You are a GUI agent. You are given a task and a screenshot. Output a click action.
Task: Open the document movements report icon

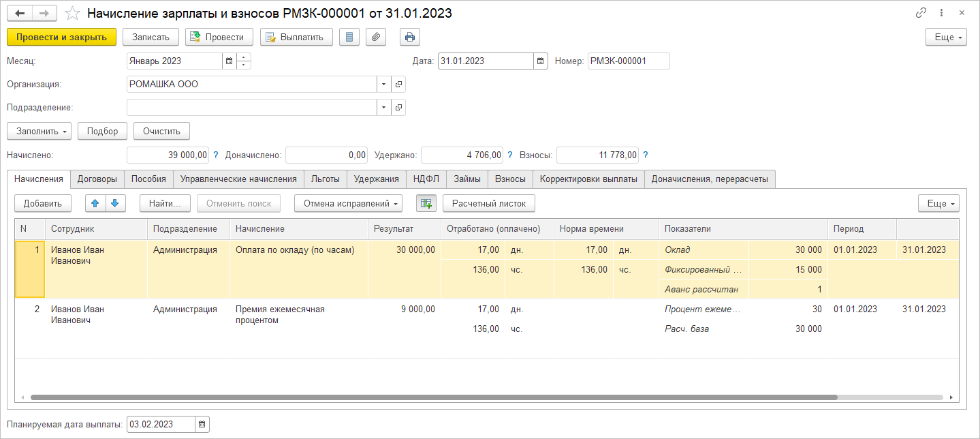(349, 37)
